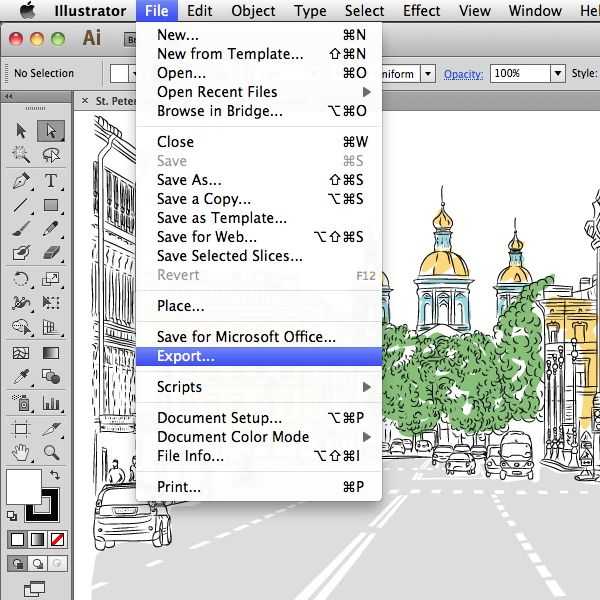Open the Effect menu
This screenshot has width=600, height=600.
click(421, 11)
